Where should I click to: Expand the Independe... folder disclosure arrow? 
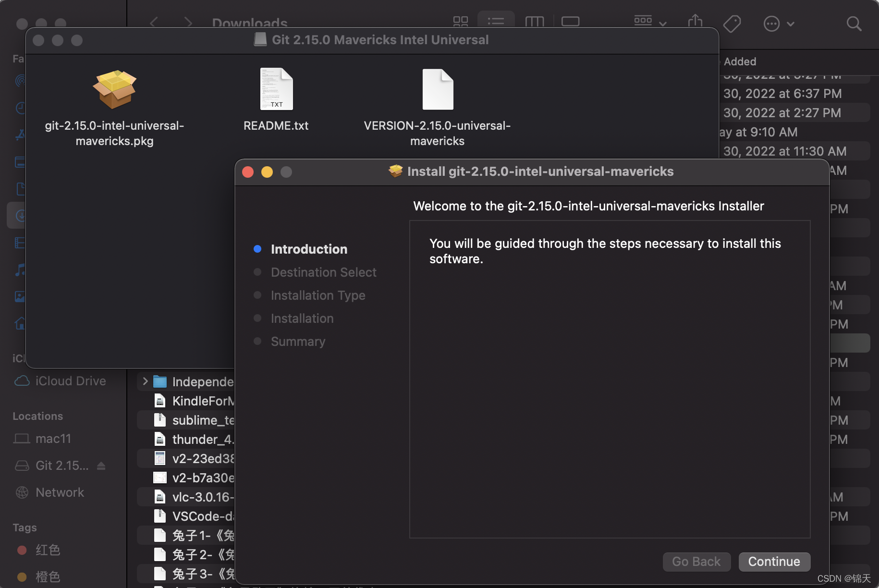pyautogui.click(x=145, y=381)
